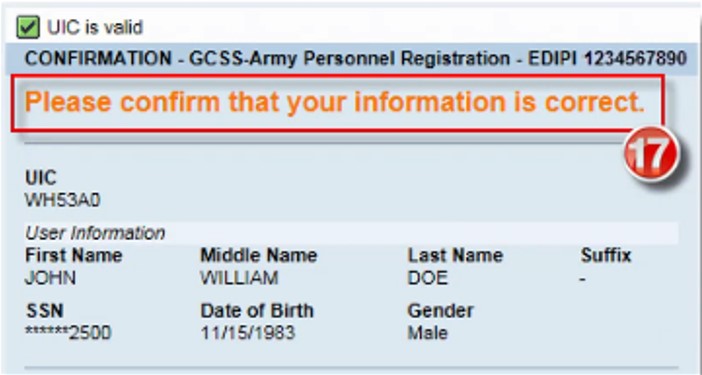
Task: Click the Gender value Male
Action: [x=427, y=333]
